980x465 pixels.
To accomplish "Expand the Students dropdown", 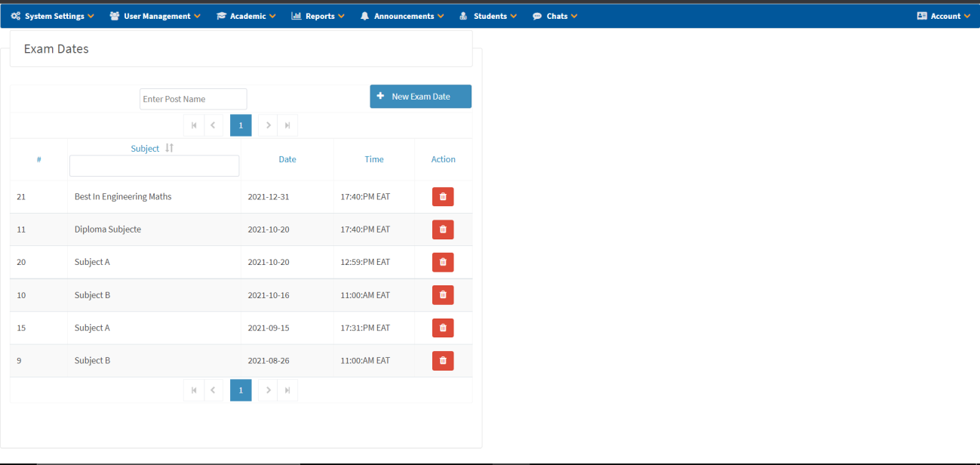I will (487, 15).
